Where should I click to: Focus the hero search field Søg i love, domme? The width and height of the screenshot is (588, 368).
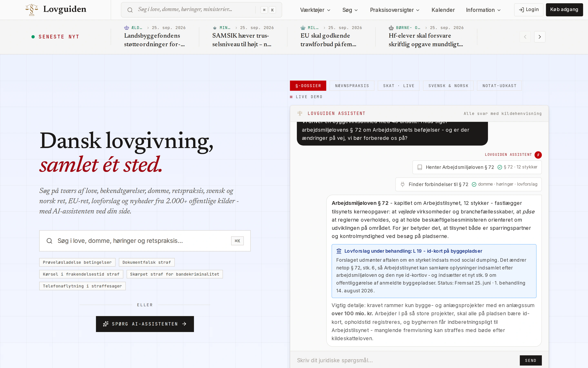pos(145,241)
